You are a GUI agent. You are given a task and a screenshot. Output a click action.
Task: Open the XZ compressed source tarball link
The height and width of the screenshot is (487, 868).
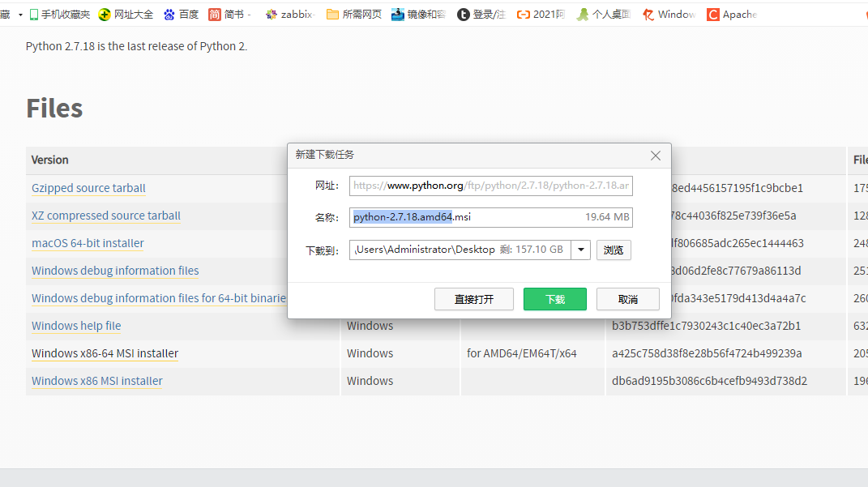(105, 216)
